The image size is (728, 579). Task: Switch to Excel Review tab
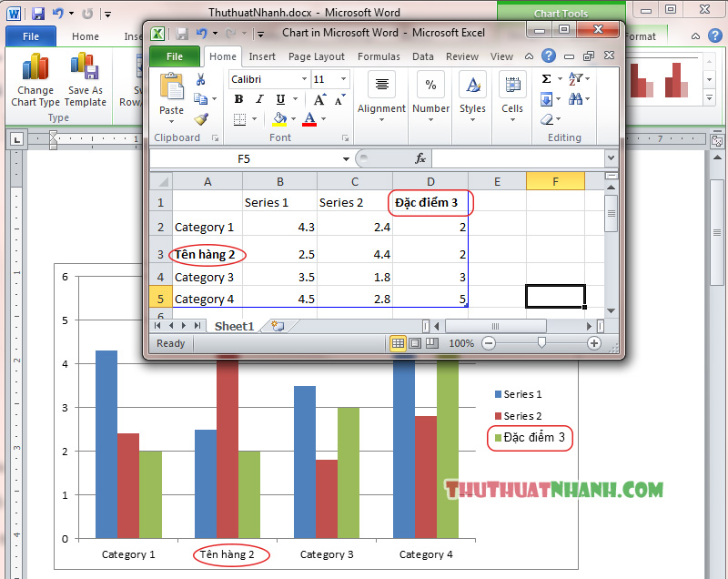[462, 56]
